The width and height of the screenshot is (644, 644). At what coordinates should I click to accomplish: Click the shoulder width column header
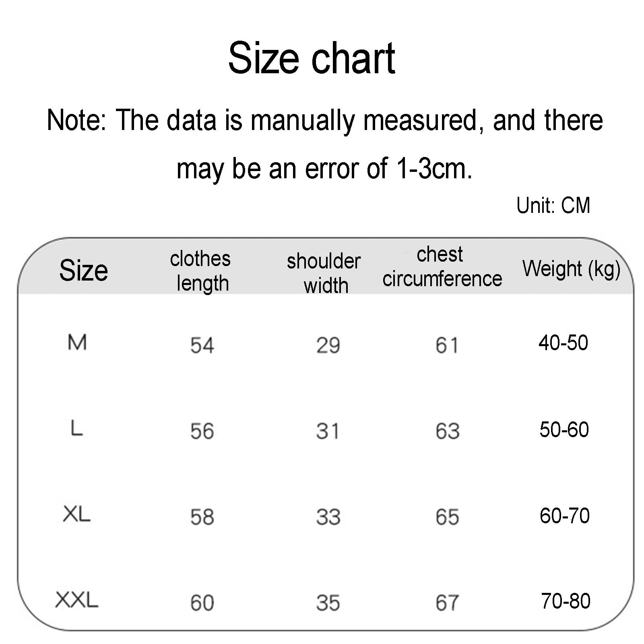[324, 273]
